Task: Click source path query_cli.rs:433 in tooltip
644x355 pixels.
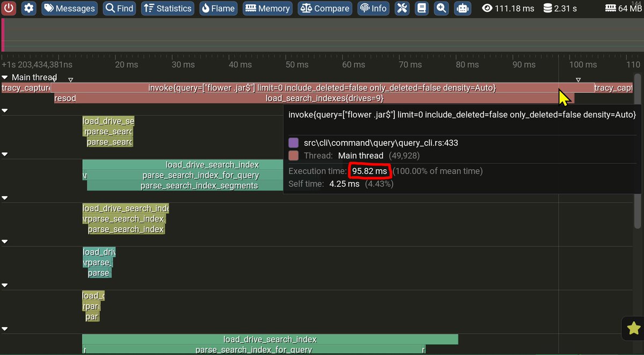Action: pyautogui.click(x=380, y=143)
